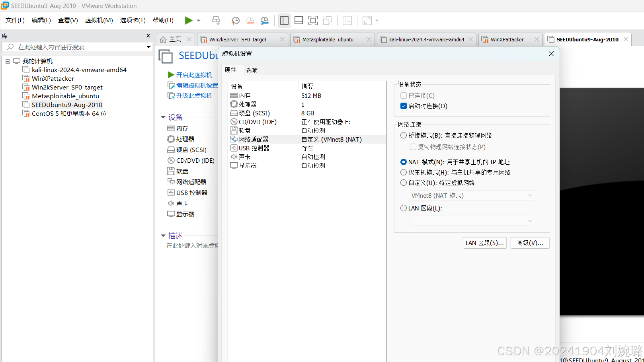Collapse the 我的计算机 tree node
The width and height of the screenshot is (644, 362).
[8, 61]
